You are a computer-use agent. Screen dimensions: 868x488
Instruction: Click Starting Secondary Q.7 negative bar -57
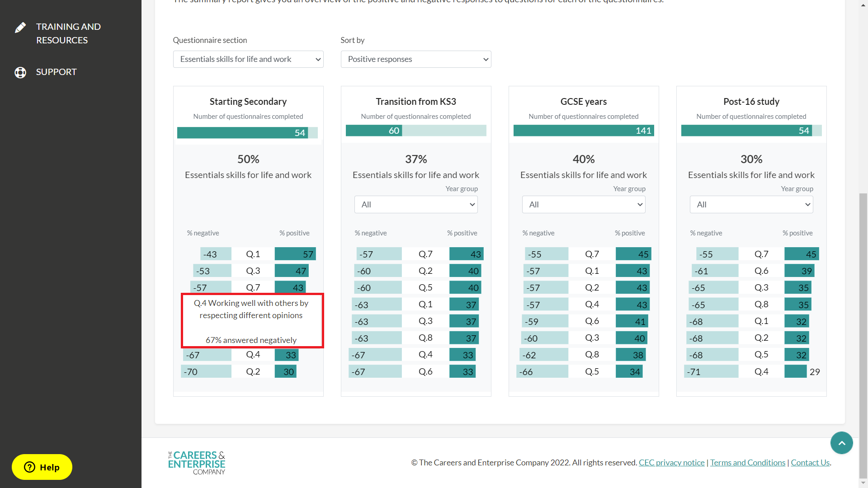coord(212,287)
